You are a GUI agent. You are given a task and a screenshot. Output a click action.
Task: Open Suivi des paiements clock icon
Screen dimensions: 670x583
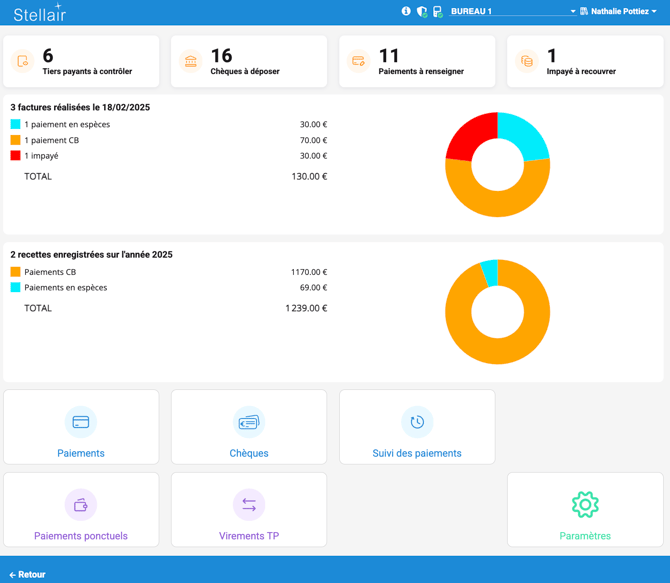pyautogui.click(x=417, y=422)
